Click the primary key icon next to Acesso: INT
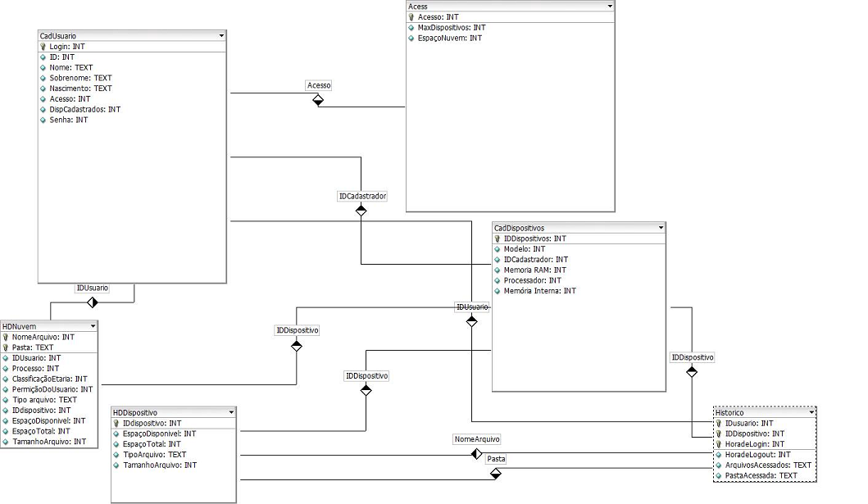This screenshot has height=504, width=868. (411, 16)
